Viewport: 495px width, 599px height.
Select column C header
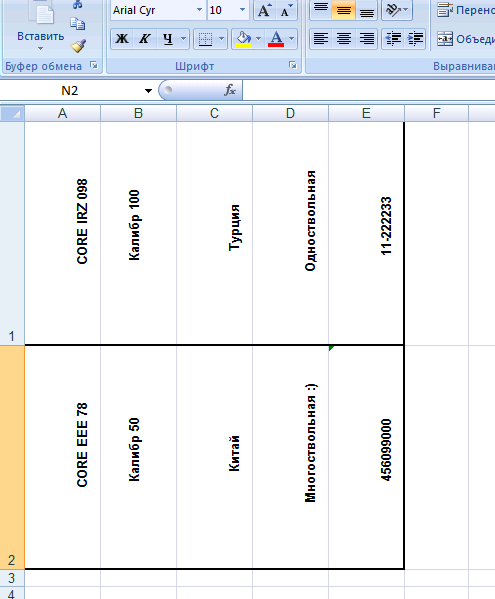(x=214, y=113)
